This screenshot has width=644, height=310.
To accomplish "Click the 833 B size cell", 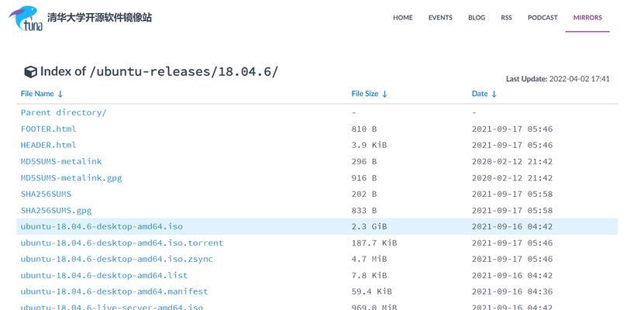I will click(x=364, y=210).
